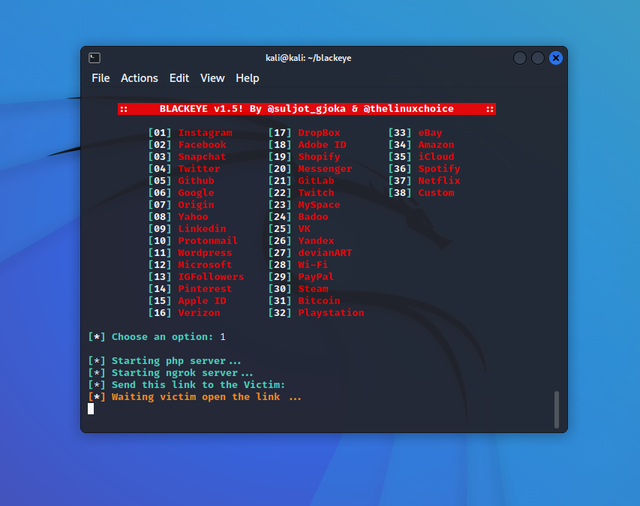
Task: Open the View menu
Action: click(x=212, y=78)
